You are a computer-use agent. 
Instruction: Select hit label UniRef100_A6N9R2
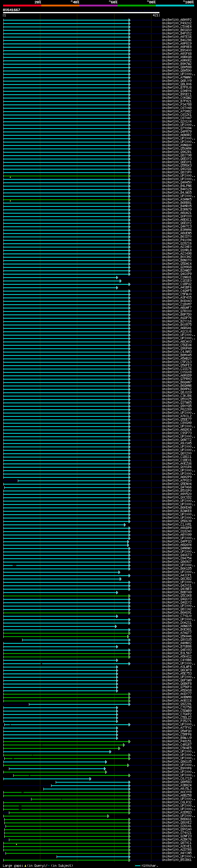[x=177, y=135]
